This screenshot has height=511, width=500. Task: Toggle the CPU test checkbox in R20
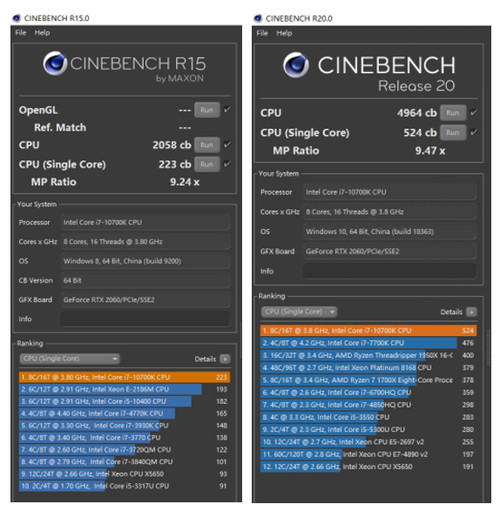point(473,113)
